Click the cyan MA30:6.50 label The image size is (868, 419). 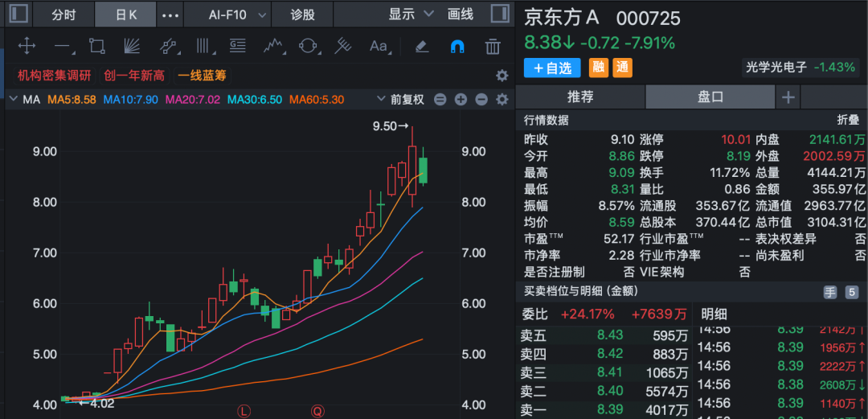pos(256,100)
